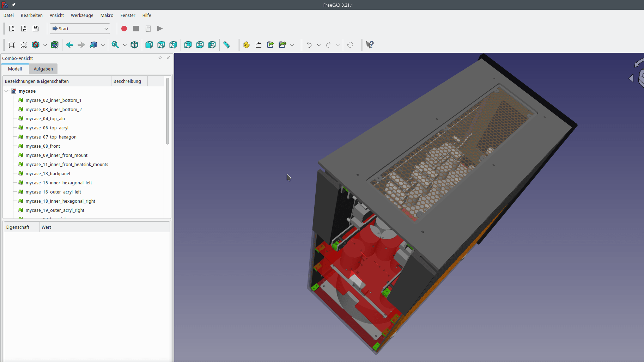
Task: Select the draw style icon
Action: pos(36,45)
